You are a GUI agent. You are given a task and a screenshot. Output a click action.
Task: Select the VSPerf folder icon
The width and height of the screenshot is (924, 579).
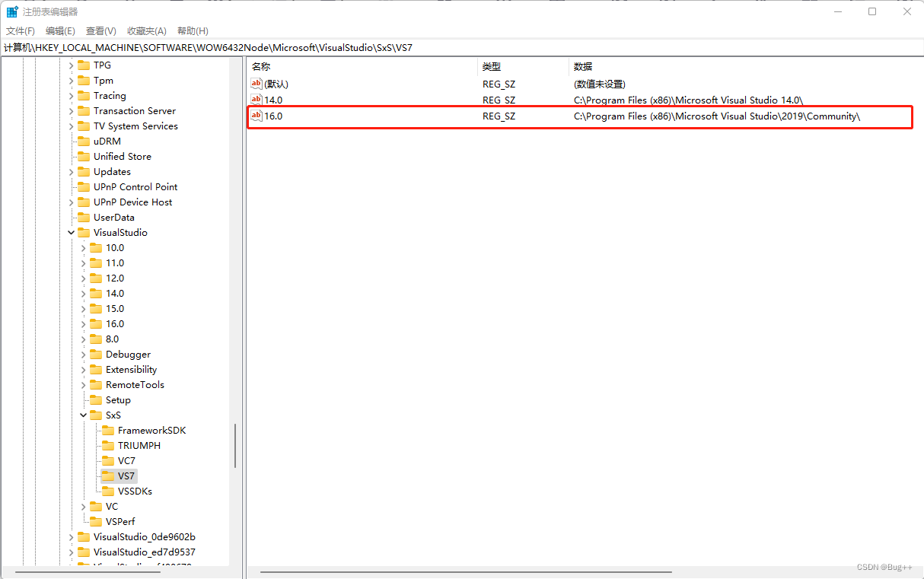pyautogui.click(x=96, y=522)
